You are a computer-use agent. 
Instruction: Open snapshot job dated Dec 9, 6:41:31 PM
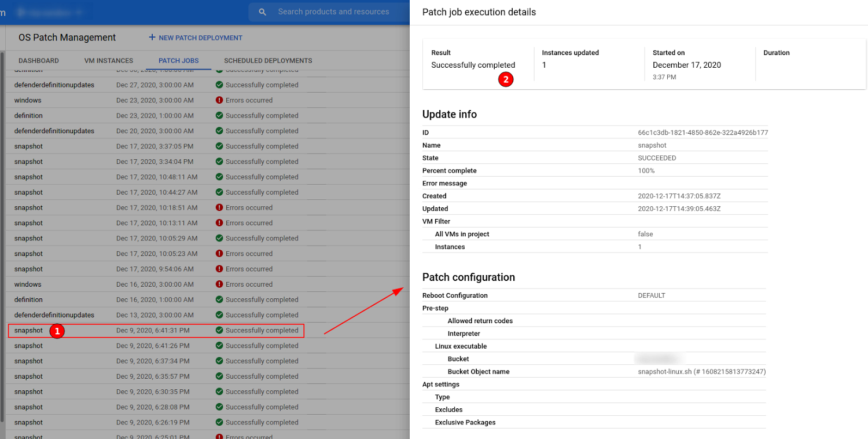28,330
